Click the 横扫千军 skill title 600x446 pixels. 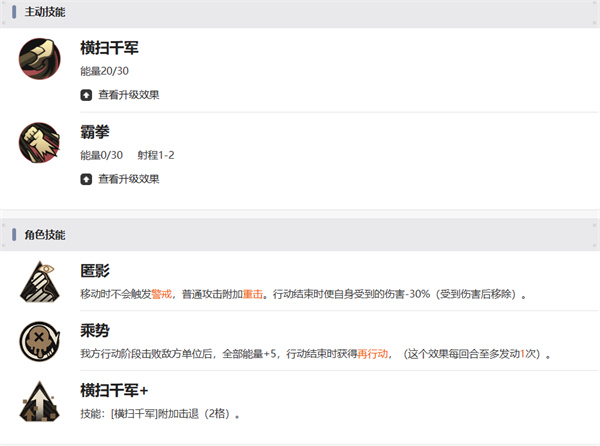[x=109, y=48]
